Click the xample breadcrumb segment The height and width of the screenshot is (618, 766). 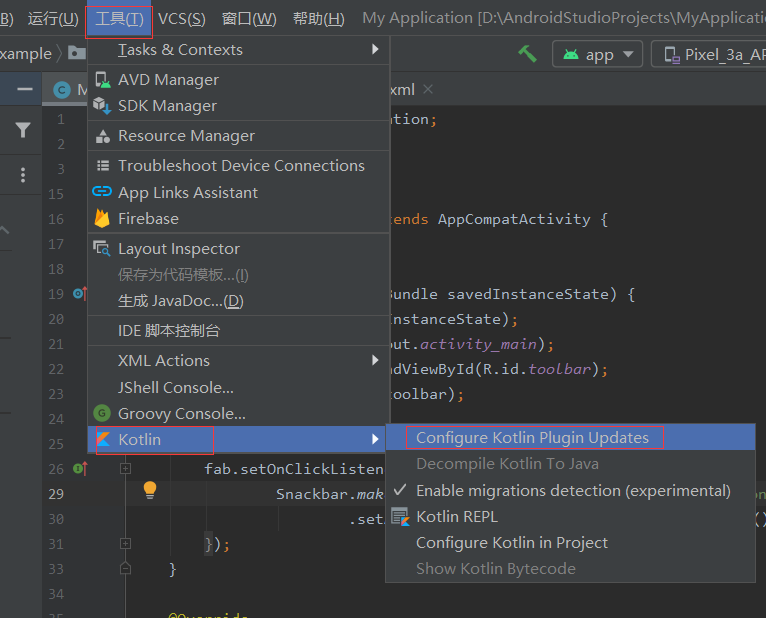[x=25, y=53]
